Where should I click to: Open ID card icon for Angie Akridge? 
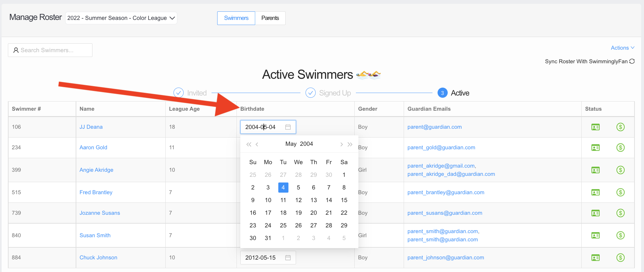click(596, 170)
